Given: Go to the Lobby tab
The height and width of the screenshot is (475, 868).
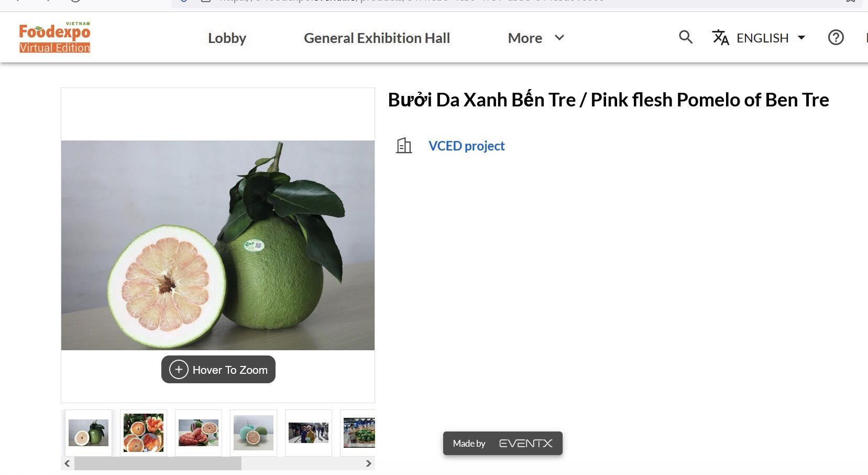Looking at the screenshot, I should coord(227,38).
